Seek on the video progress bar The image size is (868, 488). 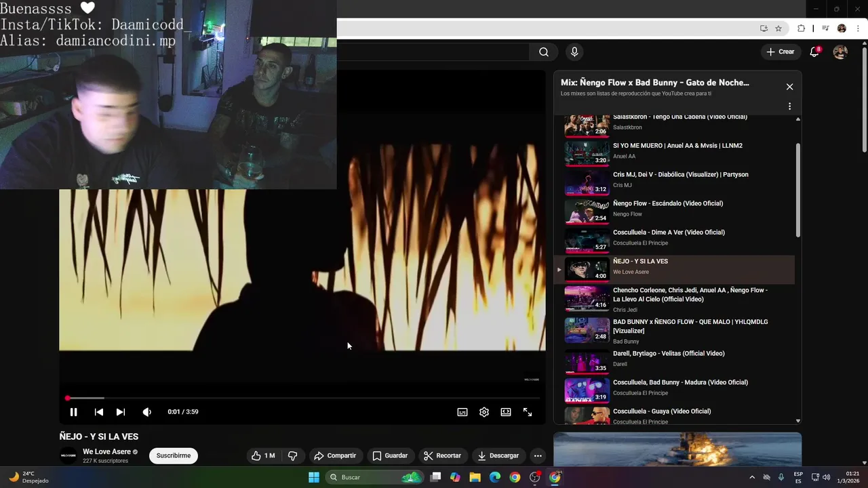tap(302, 398)
